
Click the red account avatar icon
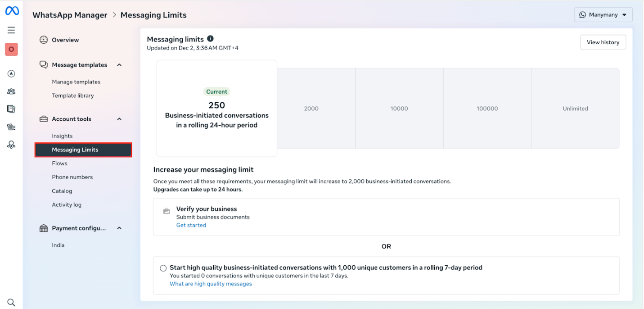point(11,50)
